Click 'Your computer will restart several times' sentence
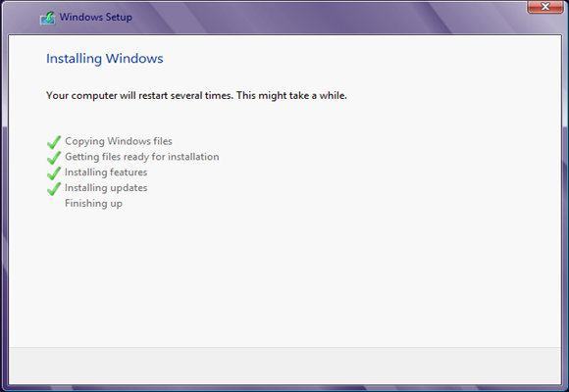Image resolution: width=569 pixels, height=392 pixels. coord(140,95)
